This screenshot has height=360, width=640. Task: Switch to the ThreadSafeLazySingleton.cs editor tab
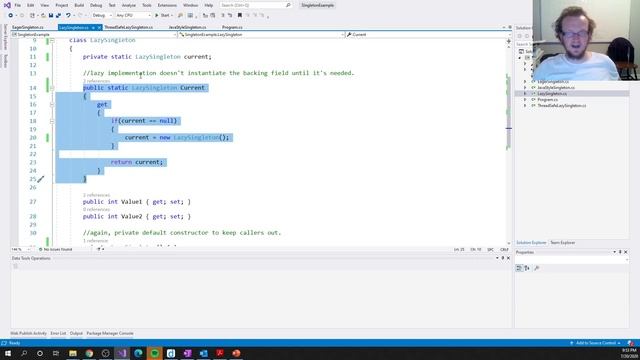click(129, 27)
